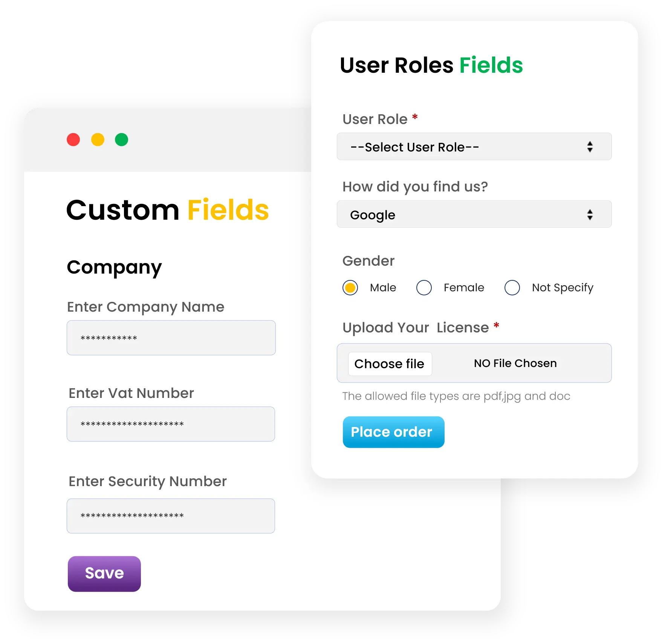Click the yellow window dot
The height and width of the screenshot is (644, 665).
click(x=98, y=140)
